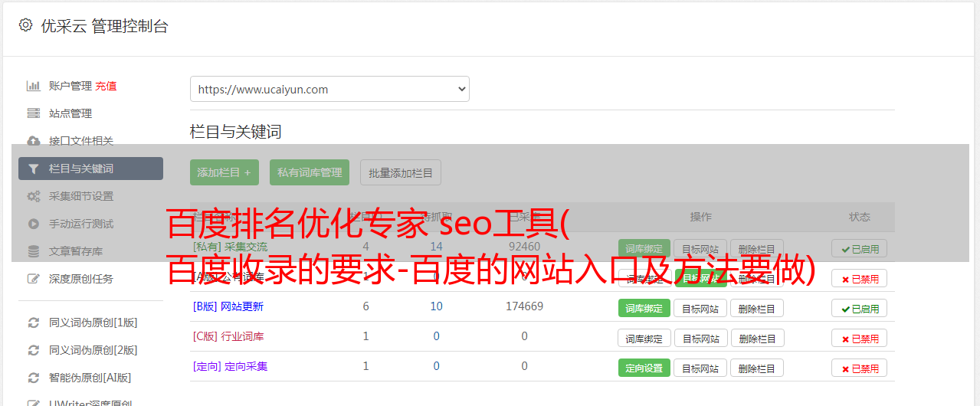The image size is (980, 406).
Task: Click 词库绑定 in the 网站更新 row
Action: pyautogui.click(x=644, y=308)
